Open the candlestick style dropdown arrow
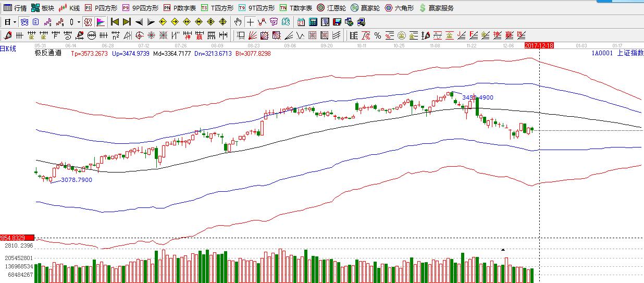The image size is (644, 283). click(x=79, y=22)
